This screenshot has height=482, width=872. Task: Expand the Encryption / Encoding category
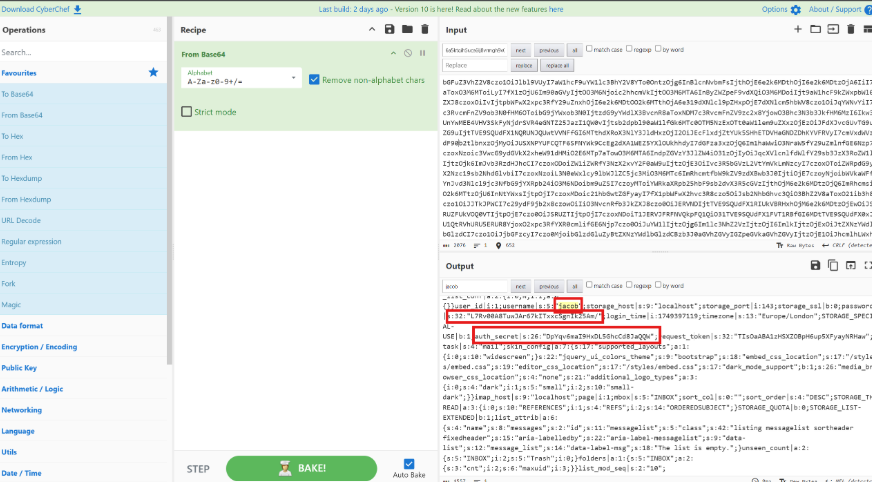point(40,346)
